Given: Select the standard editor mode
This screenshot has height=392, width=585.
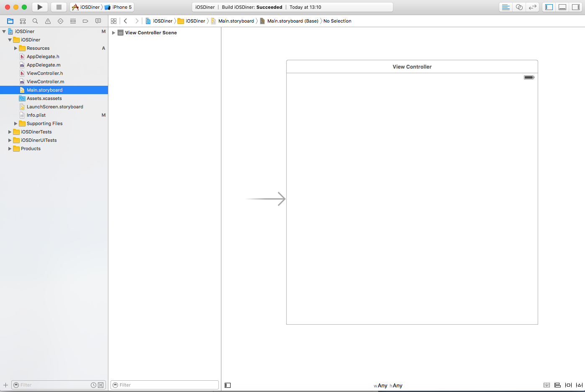Looking at the screenshot, I should 505,7.
